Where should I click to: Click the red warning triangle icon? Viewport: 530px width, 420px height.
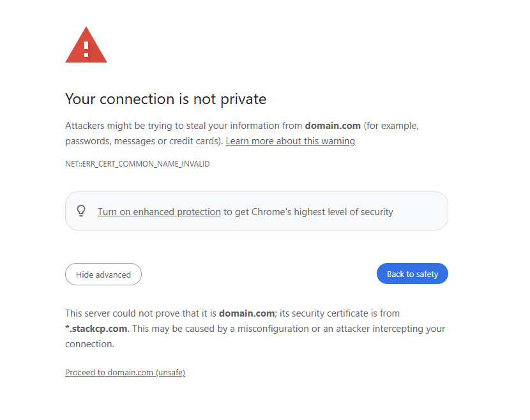coord(86,46)
